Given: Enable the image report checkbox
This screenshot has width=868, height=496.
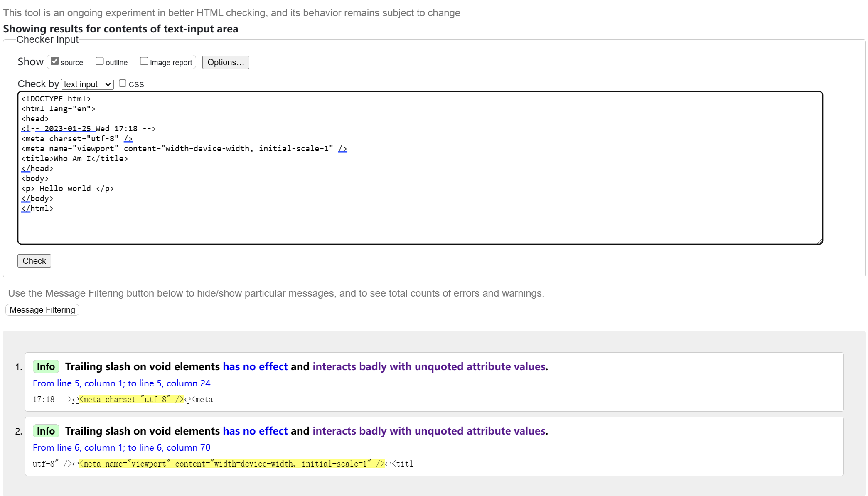Looking at the screenshot, I should 144,61.
